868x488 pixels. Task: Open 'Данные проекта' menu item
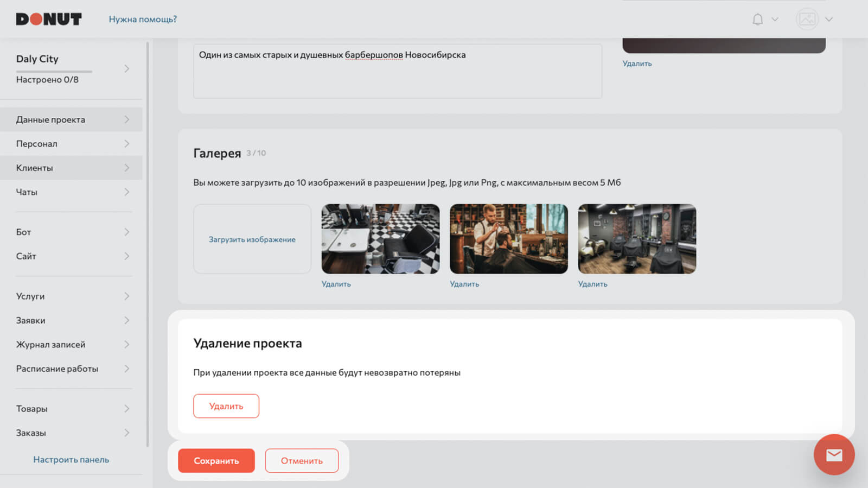[x=71, y=119]
